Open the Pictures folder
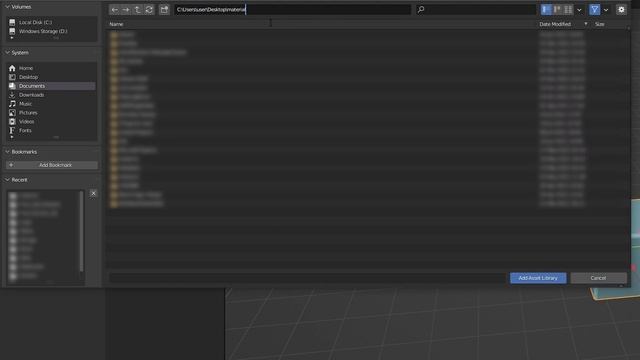Screen dimensions: 640x360 (x=51, y=113)
